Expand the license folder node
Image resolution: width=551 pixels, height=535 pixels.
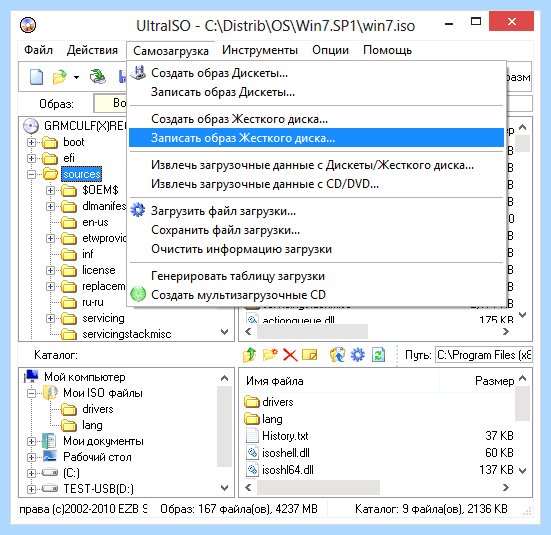(50, 270)
